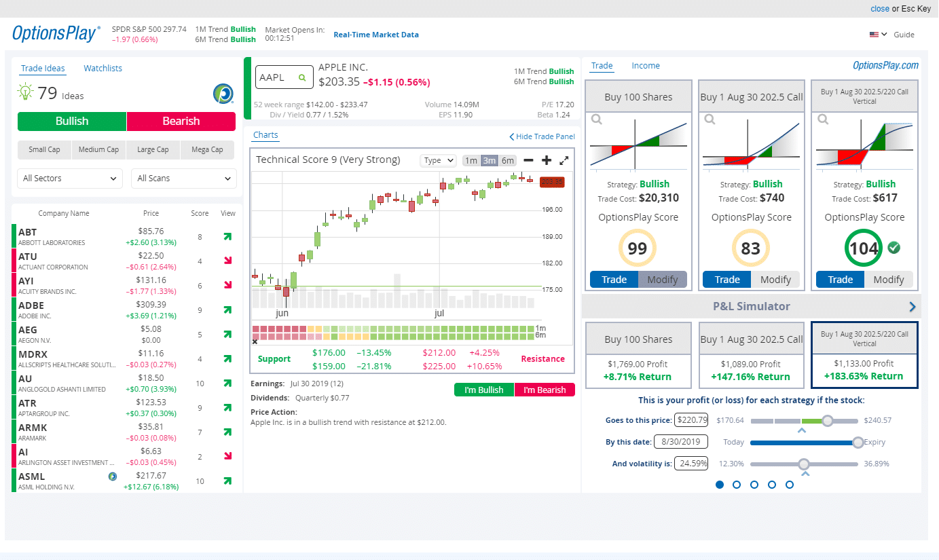
Task: Toggle the Large Cap filter
Action: [153, 149]
